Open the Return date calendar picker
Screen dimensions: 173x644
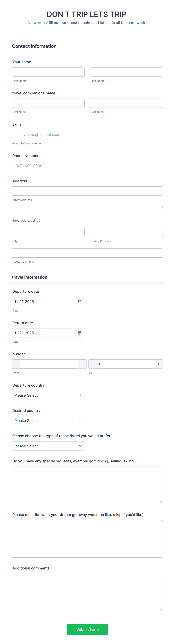click(x=80, y=333)
